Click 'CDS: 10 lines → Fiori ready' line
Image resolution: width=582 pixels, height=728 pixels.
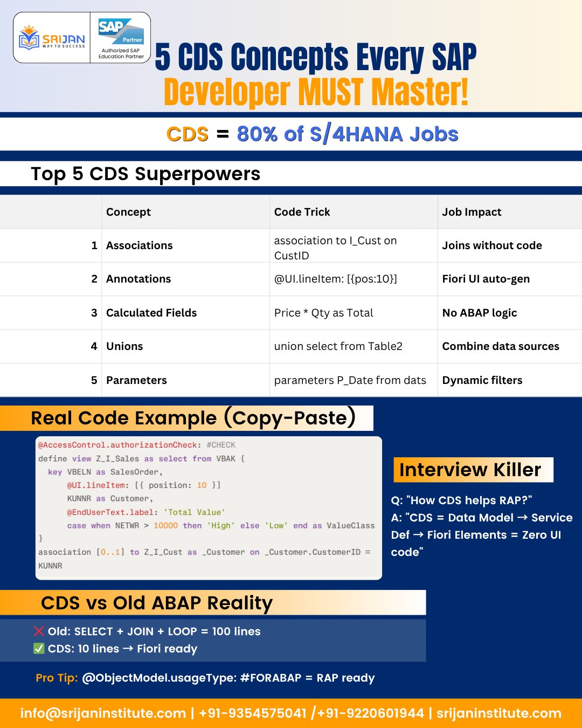pos(122,649)
